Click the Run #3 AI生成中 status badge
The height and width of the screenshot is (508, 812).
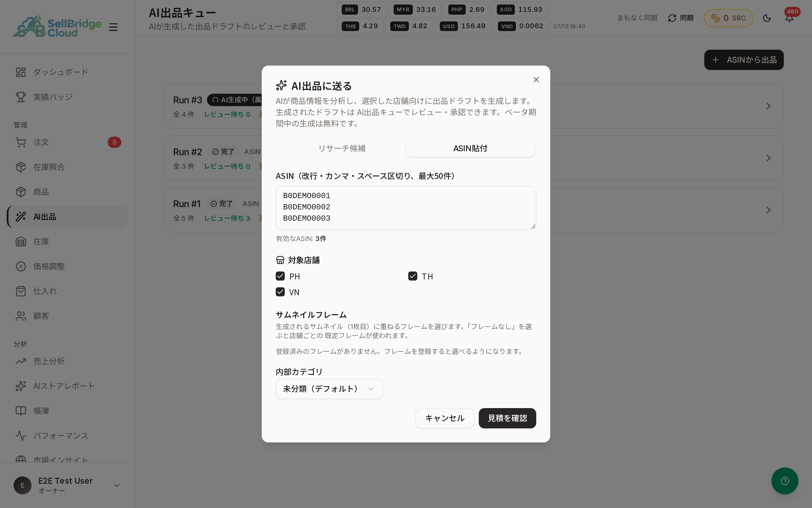[x=235, y=100]
